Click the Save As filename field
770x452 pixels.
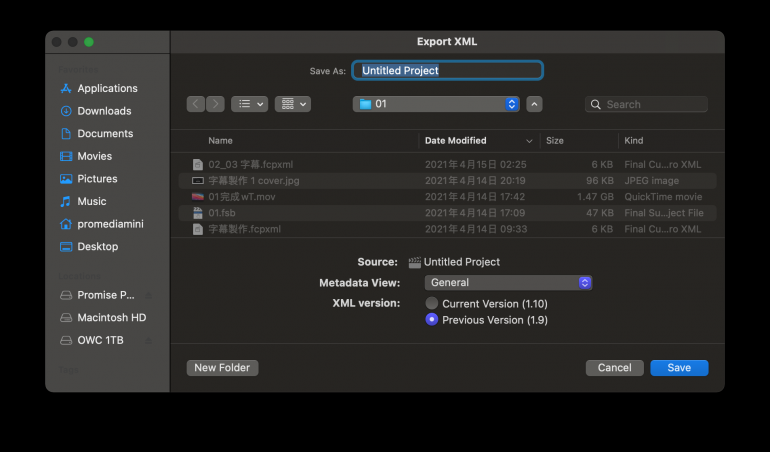pyautogui.click(x=448, y=71)
